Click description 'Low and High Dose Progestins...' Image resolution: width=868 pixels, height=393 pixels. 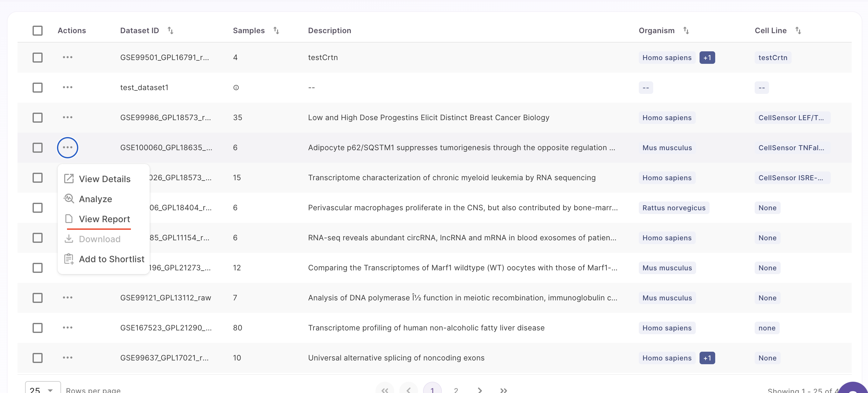click(x=429, y=118)
